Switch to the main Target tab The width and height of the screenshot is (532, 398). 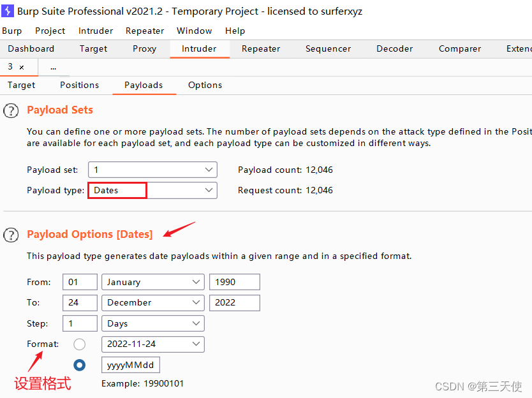pos(93,49)
